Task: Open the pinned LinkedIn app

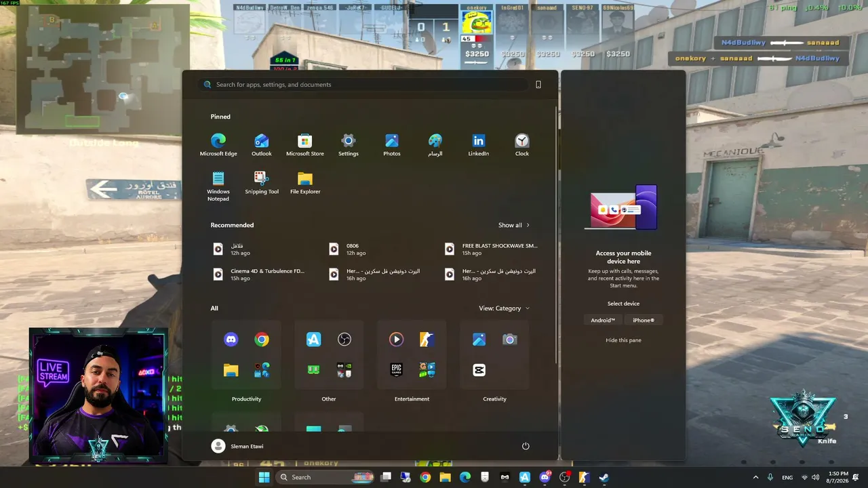Action: tap(479, 144)
